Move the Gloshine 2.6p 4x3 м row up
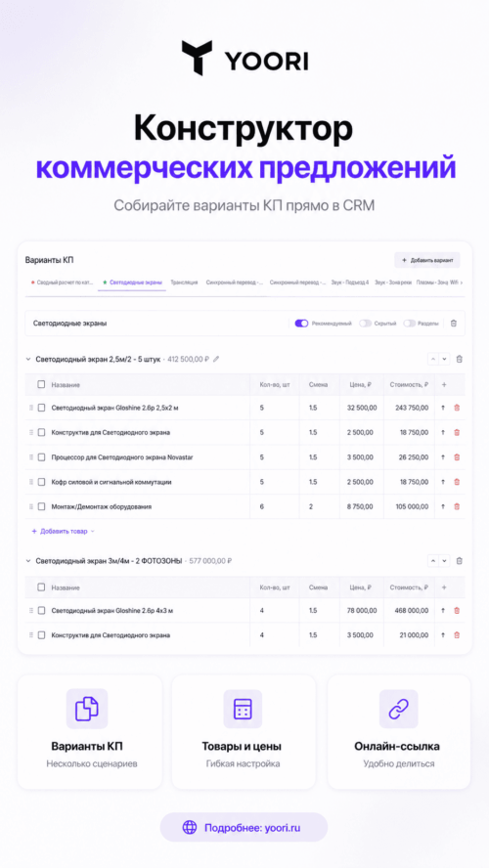This screenshot has width=489, height=868. (x=443, y=611)
